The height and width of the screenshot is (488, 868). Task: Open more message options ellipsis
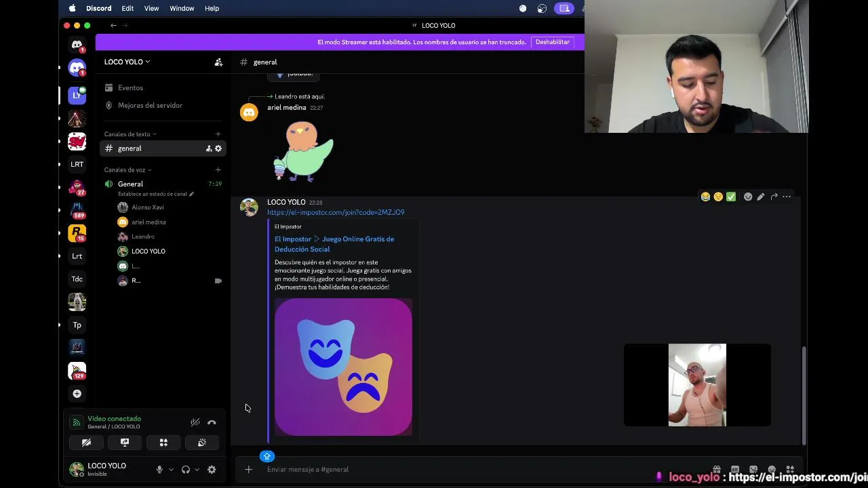coord(787,197)
